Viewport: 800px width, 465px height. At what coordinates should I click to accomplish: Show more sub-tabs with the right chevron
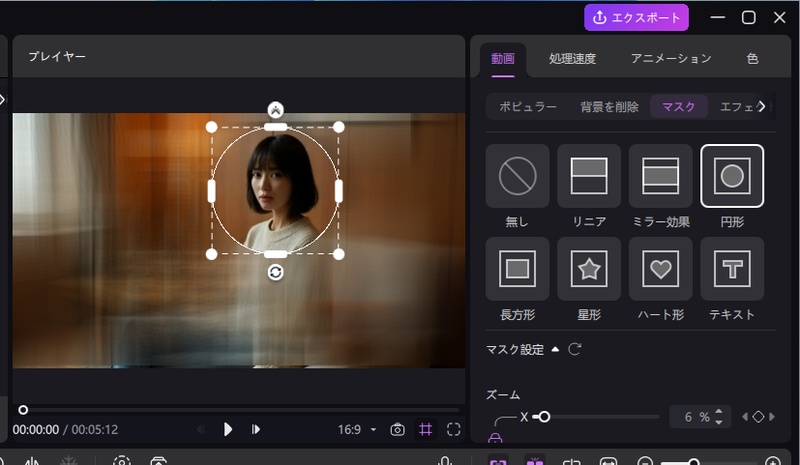(x=762, y=106)
